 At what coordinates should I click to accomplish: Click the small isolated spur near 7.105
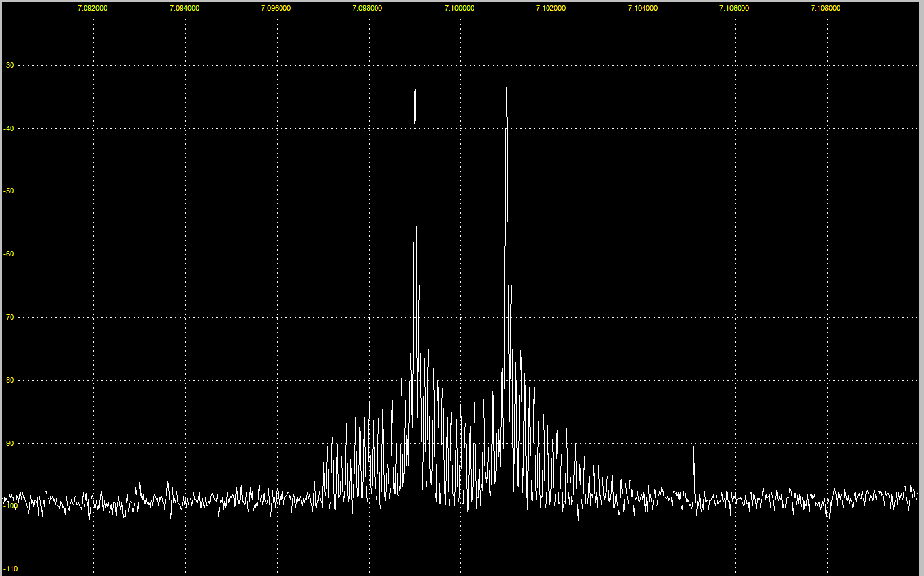click(x=694, y=445)
